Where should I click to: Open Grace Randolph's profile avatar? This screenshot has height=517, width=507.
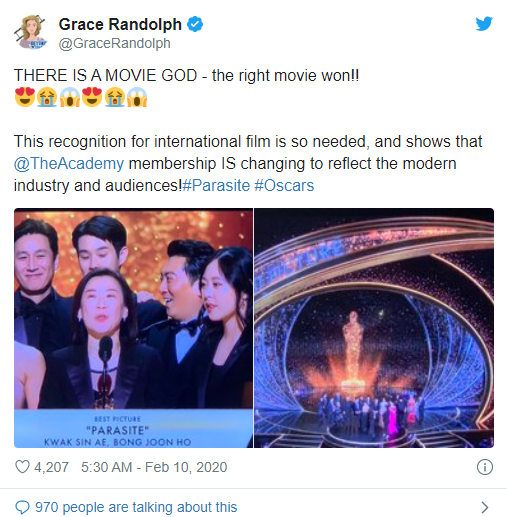pyautogui.click(x=30, y=32)
